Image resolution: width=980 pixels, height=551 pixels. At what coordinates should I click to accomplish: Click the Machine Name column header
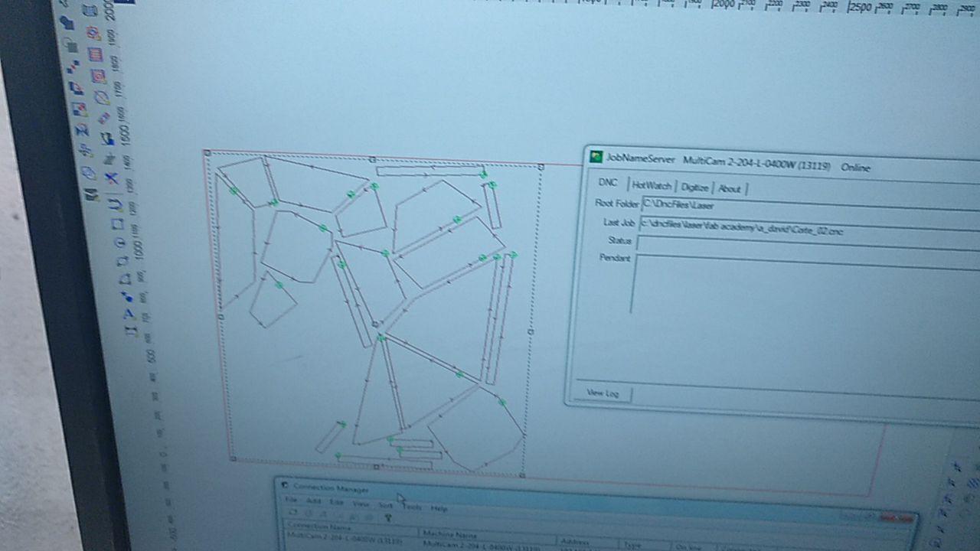tap(487, 536)
